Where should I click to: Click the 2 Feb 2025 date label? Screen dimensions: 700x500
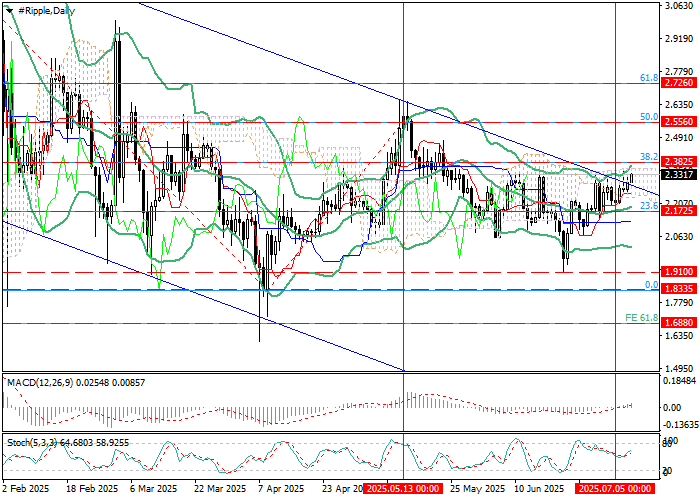tap(26, 488)
